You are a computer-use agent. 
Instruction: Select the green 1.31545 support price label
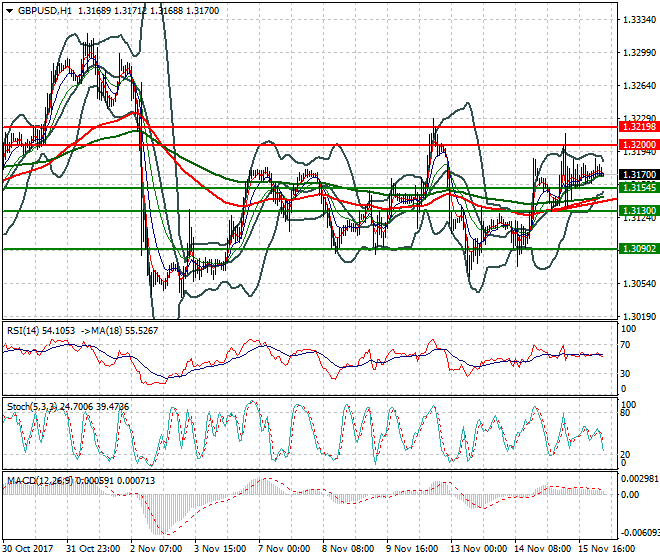639,188
